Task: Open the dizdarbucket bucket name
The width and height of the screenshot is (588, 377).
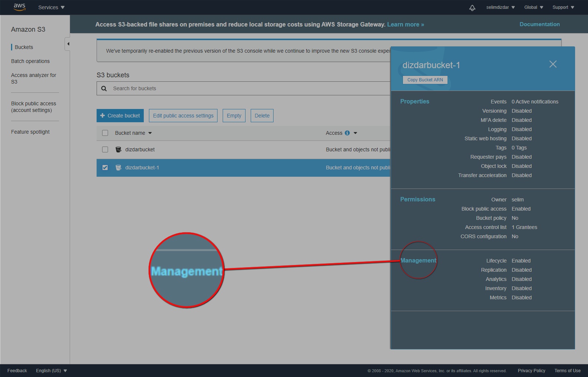Action: [140, 149]
